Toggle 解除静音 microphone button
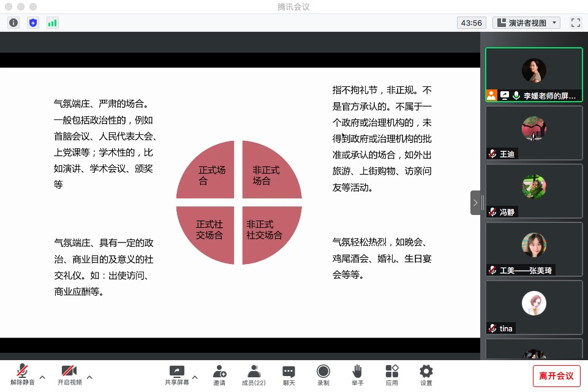Image resolution: width=588 pixels, height=392 pixels. (x=23, y=375)
